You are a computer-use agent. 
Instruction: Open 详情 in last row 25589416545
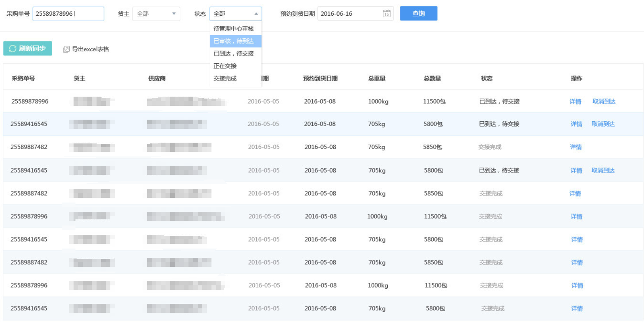click(577, 308)
